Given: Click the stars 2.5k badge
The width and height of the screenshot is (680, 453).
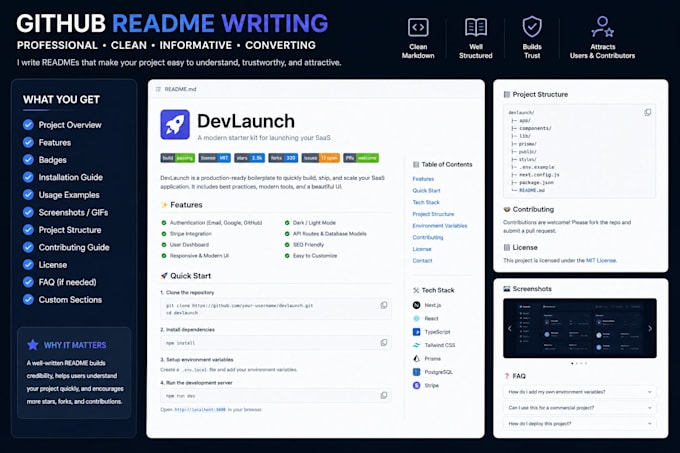Looking at the screenshot, I should tap(249, 158).
